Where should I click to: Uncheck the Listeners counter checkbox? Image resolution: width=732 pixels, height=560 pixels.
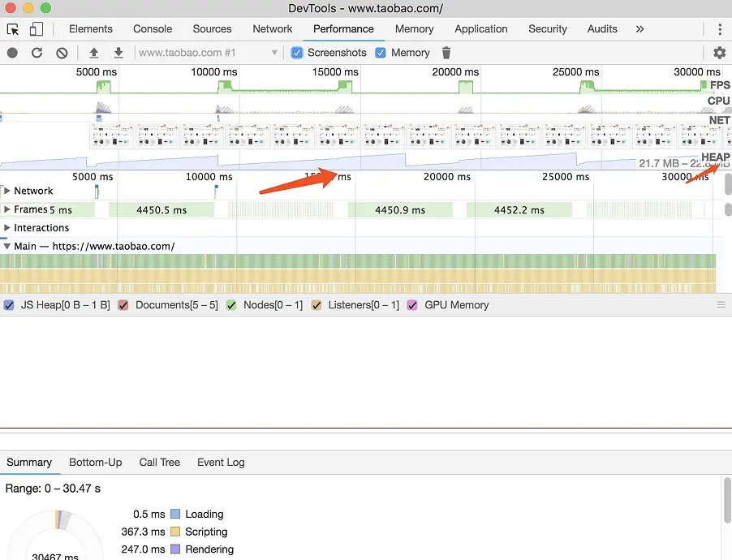pos(316,305)
